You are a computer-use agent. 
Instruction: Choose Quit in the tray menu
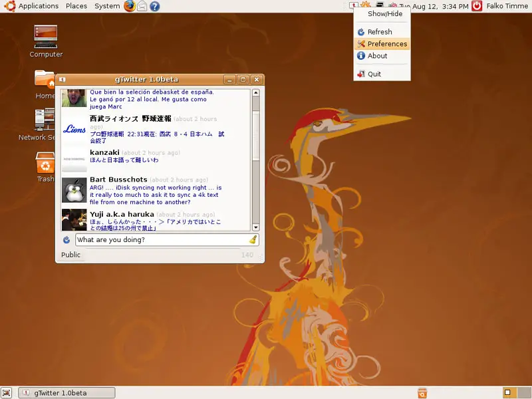pyautogui.click(x=382, y=74)
